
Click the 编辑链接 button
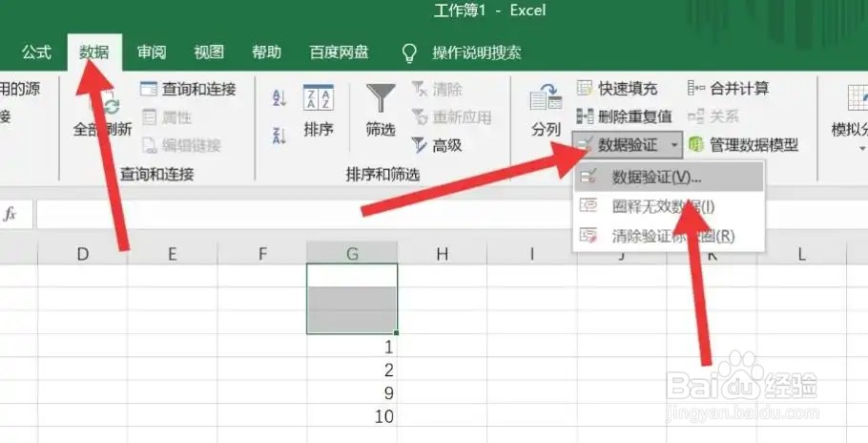181,145
